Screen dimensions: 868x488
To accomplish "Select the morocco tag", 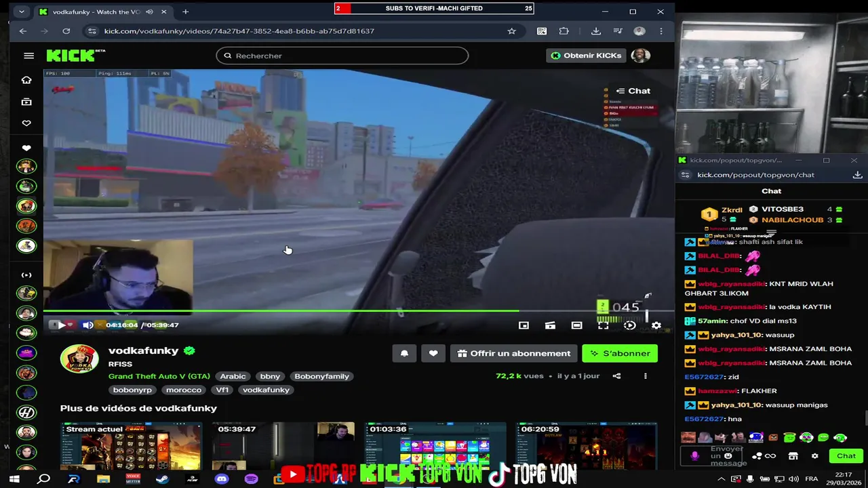I will point(184,390).
